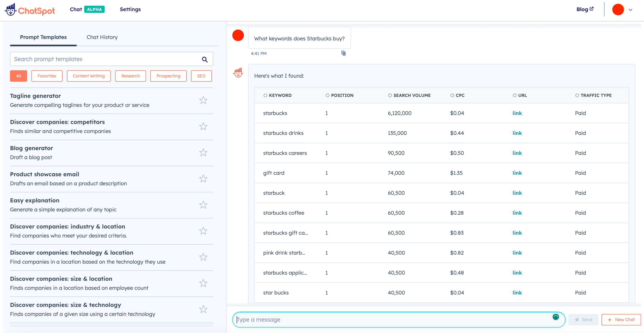Favorite Discover companies: size & location
Screen dimensions: 644x333
[203, 283]
